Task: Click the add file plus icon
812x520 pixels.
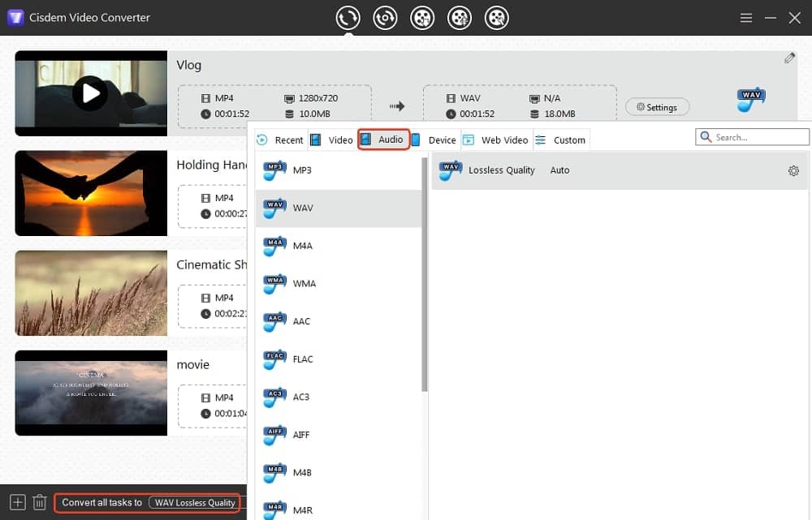Action: click(x=18, y=502)
